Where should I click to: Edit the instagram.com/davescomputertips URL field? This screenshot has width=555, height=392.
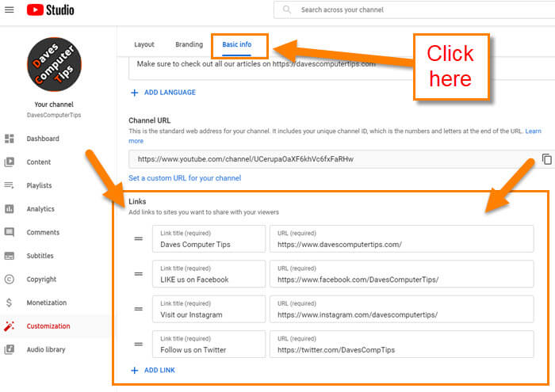pyautogui.click(x=402, y=309)
